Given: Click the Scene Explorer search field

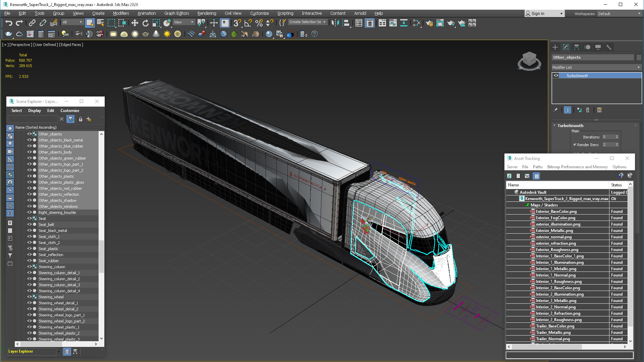Looking at the screenshot, I should (33, 119).
